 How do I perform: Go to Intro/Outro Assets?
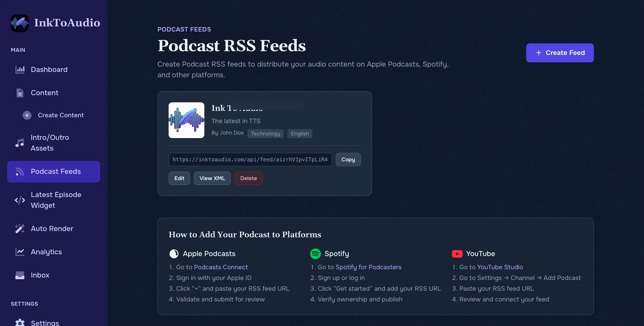coord(53,143)
